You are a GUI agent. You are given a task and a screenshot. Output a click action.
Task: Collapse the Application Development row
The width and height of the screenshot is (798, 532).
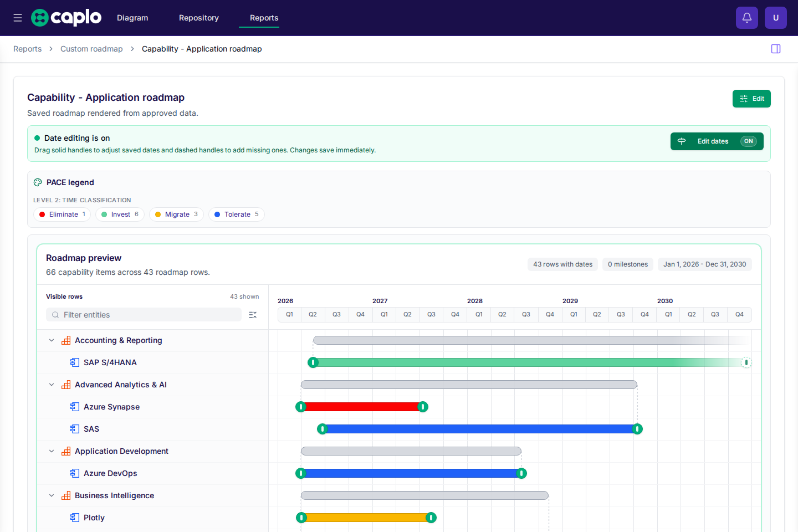click(52, 451)
